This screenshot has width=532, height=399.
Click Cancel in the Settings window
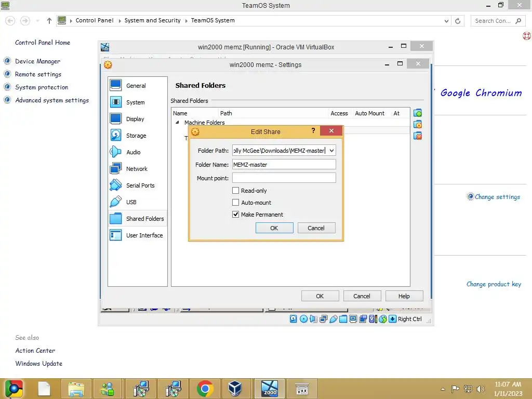pyautogui.click(x=362, y=296)
